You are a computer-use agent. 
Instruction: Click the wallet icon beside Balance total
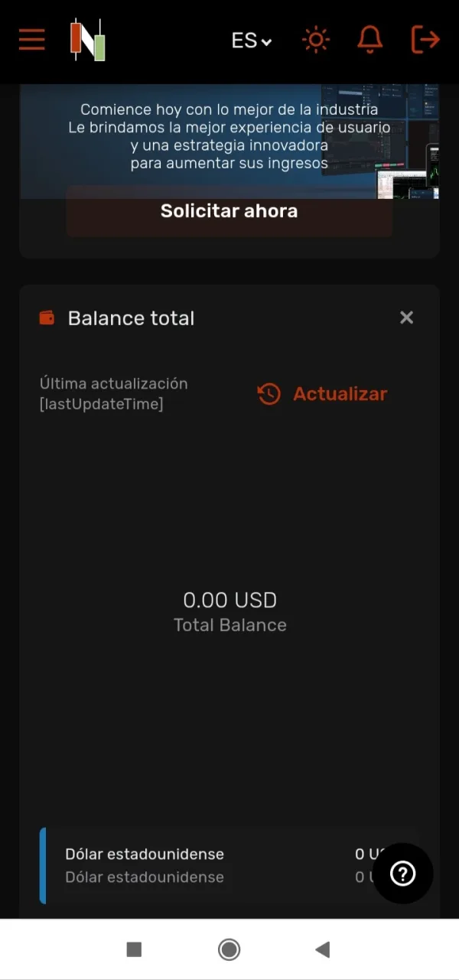click(47, 318)
